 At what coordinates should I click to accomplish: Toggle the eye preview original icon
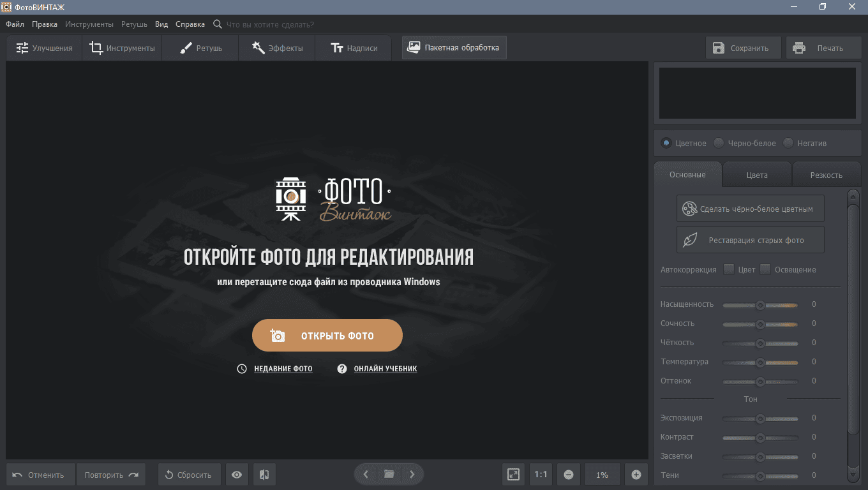point(237,475)
